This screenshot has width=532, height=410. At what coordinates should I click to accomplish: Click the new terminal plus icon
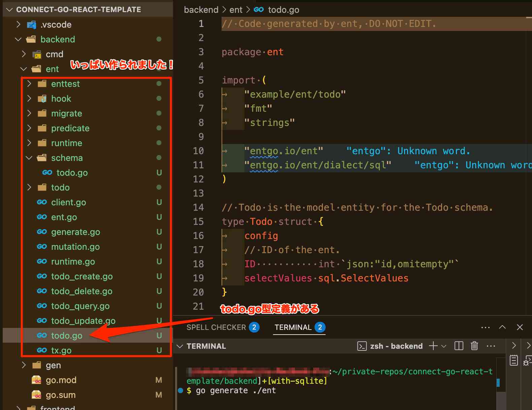433,346
